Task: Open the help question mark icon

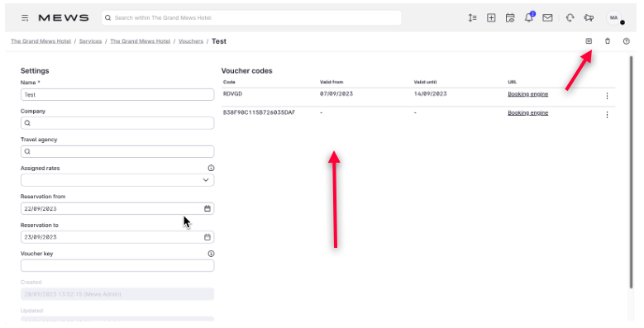Action: point(627,41)
